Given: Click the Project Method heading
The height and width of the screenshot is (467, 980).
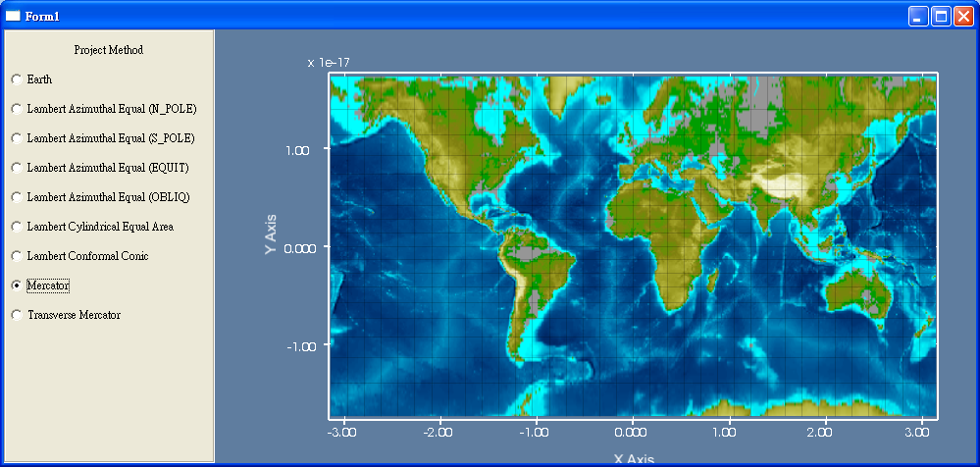Looking at the screenshot, I should (109, 49).
